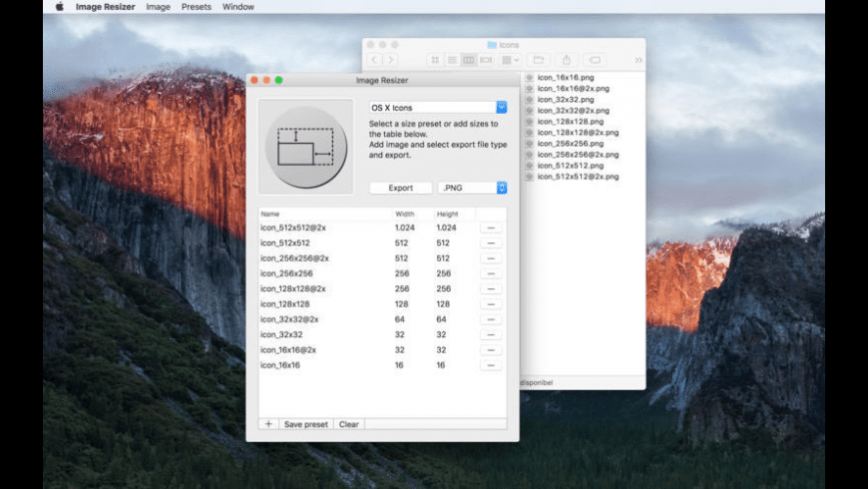Open the Presets menu

click(x=196, y=6)
